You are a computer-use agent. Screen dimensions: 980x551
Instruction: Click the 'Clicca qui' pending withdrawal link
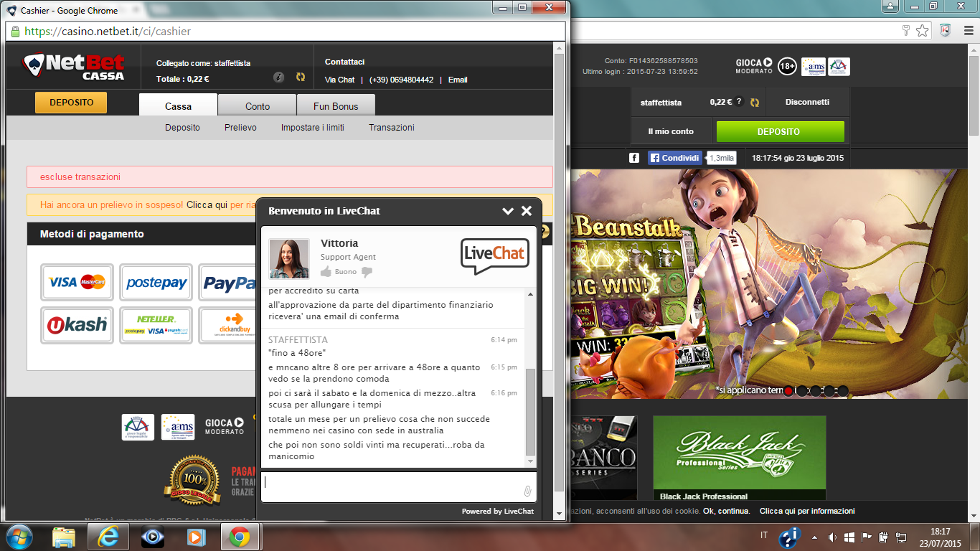click(x=207, y=204)
